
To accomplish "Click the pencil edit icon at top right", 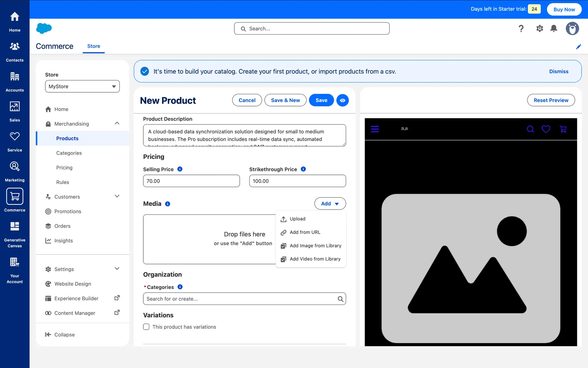I will pyautogui.click(x=579, y=47).
